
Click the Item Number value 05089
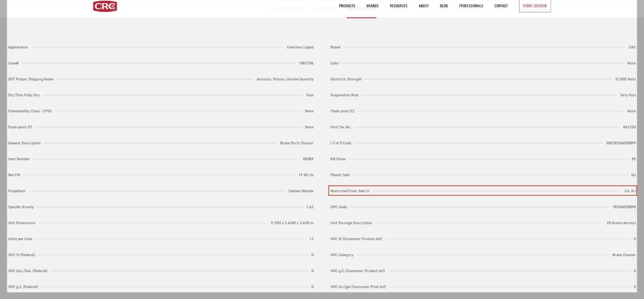click(308, 159)
